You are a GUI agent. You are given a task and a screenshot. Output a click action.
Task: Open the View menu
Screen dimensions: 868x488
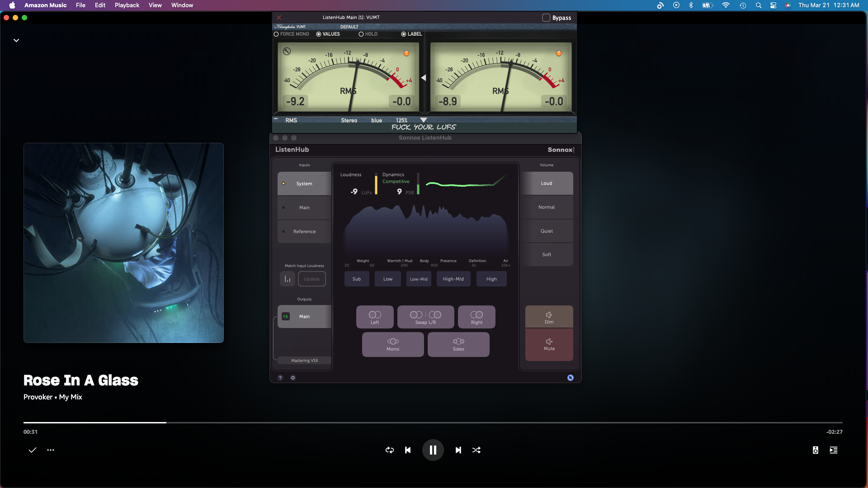pos(155,5)
